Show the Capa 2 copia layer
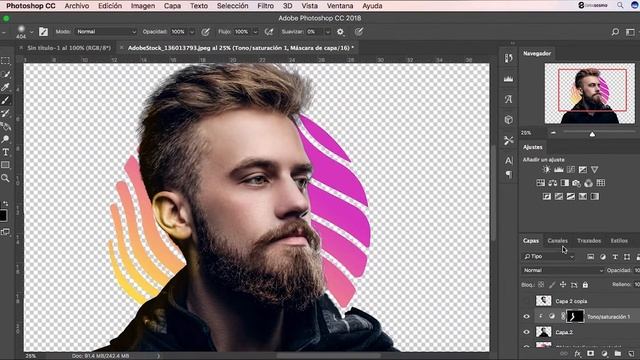The width and height of the screenshot is (640, 360). [x=527, y=301]
